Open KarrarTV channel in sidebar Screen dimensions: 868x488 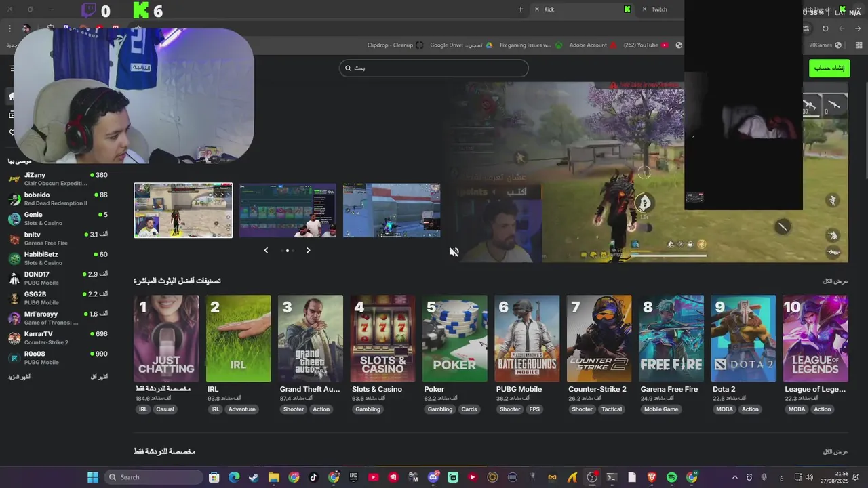pos(58,338)
